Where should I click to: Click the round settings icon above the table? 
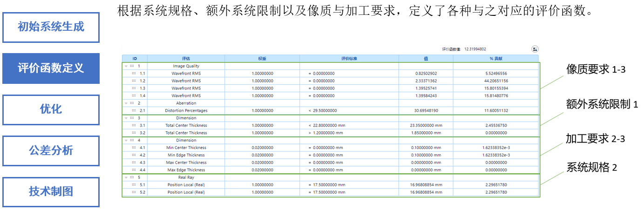click(535, 49)
